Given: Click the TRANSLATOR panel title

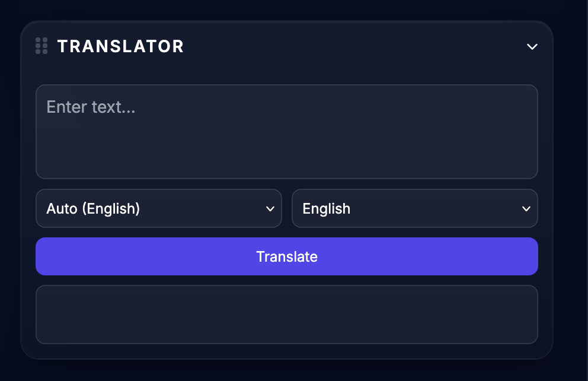Looking at the screenshot, I should click(x=120, y=46).
